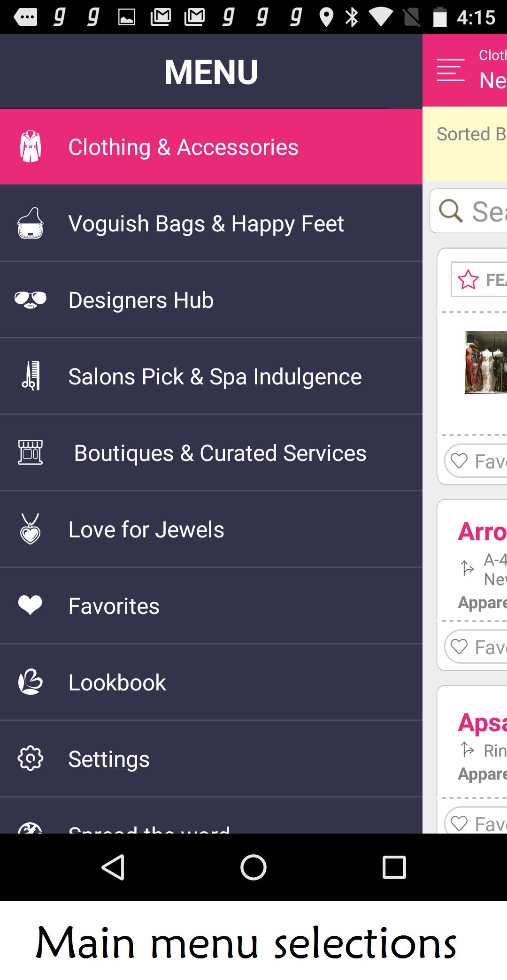Open the featured store photo thumbnail
The width and height of the screenshot is (507, 980).
(485, 362)
